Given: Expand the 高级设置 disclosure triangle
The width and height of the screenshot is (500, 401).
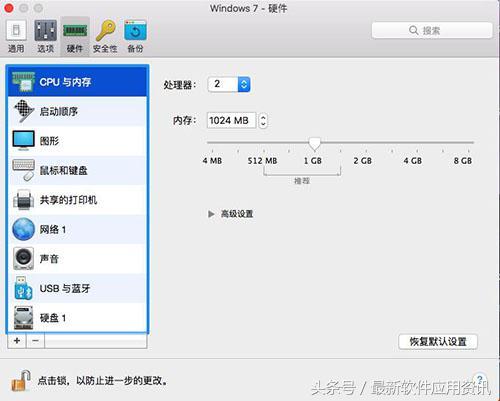Looking at the screenshot, I should click(x=211, y=214).
